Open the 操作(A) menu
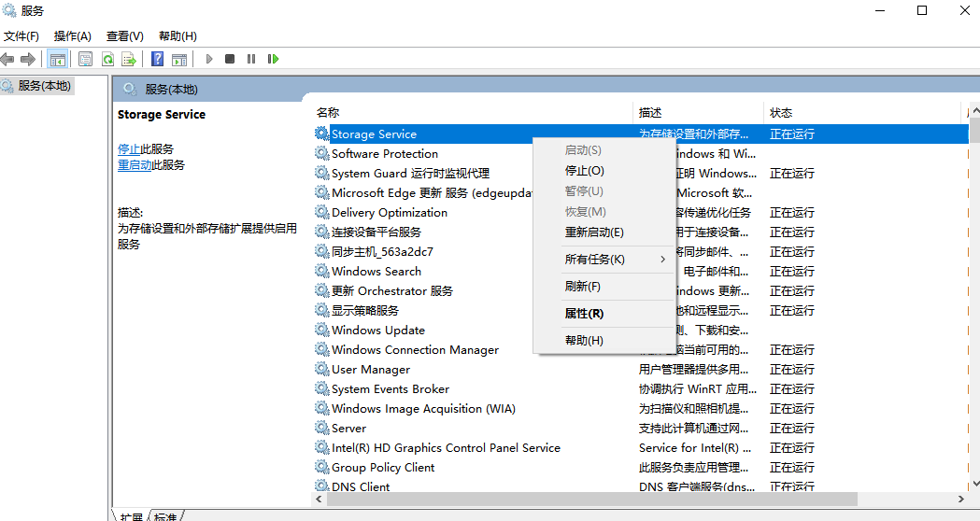Image resolution: width=980 pixels, height=521 pixels. coord(73,36)
